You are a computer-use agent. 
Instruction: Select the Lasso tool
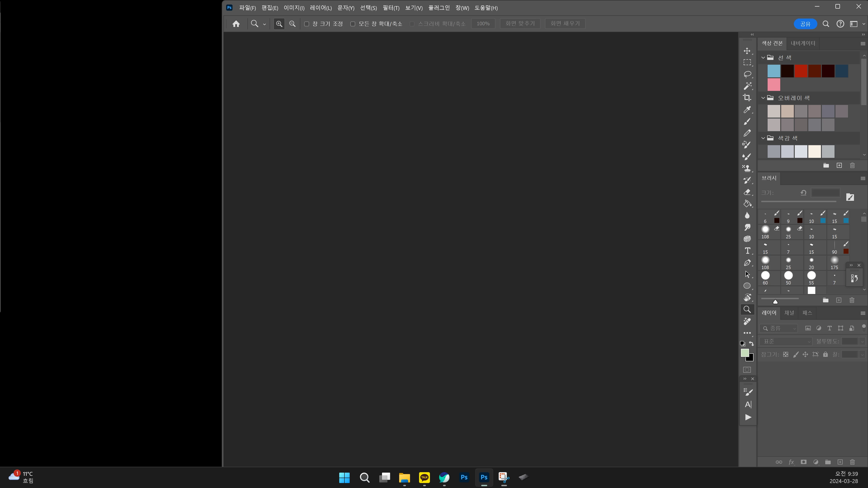click(x=747, y=74)
